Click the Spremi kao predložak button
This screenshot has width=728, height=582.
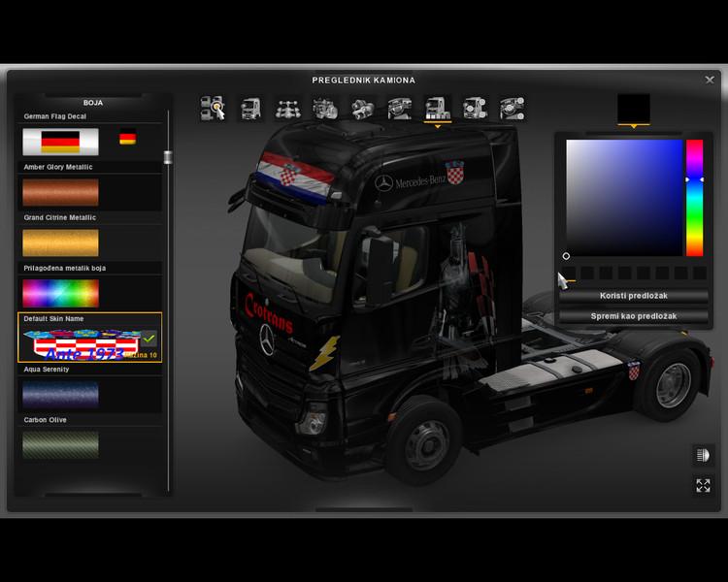tap(634, 316)
